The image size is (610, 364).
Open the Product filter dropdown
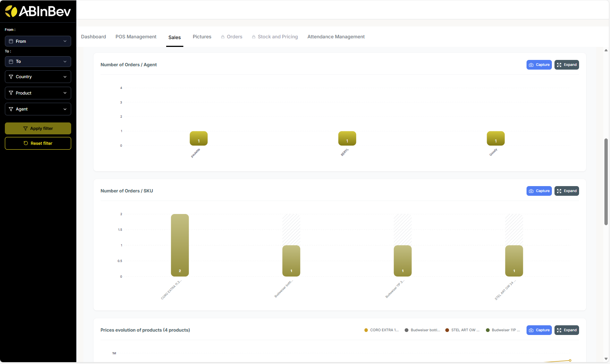38,93
